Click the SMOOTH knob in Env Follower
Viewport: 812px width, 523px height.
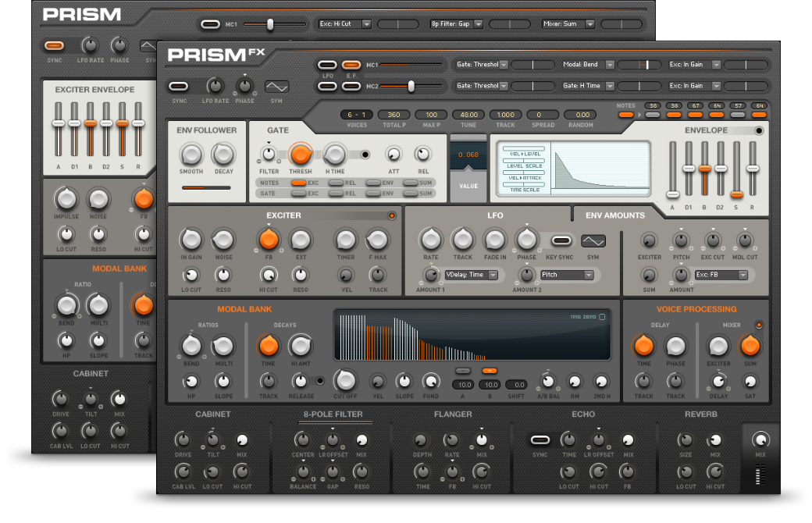point(191,155)
